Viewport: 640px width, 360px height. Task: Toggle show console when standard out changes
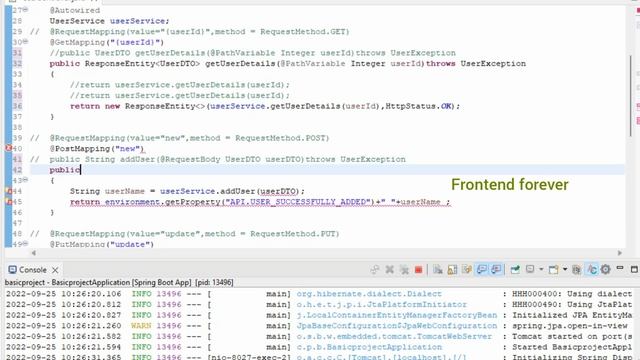point(482,269)
